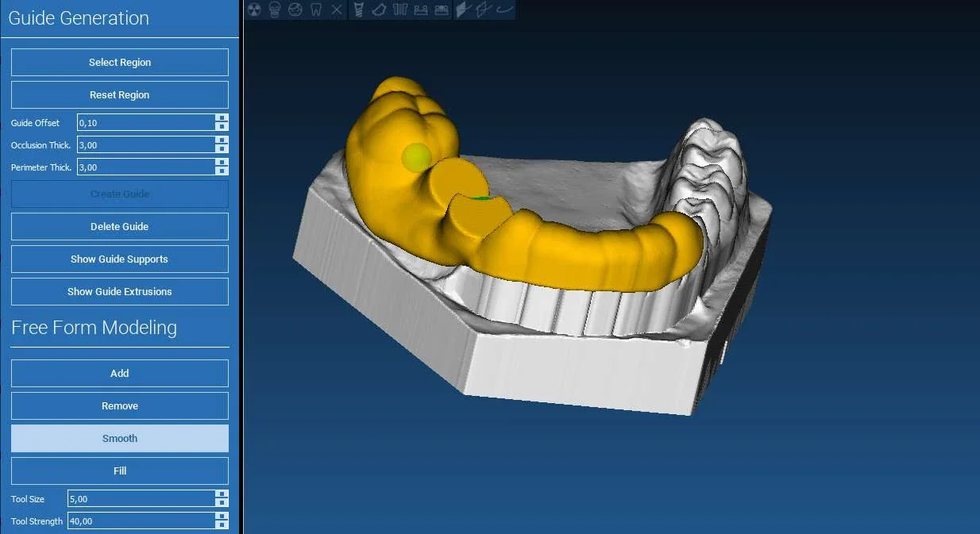Click the polygon shape icon next to the implant

[x=380, y=10]
